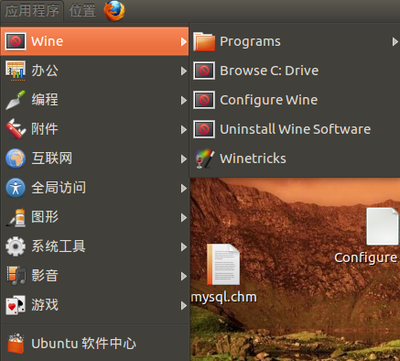Click the 图形 graphics icon
Viewport: 400px width, 361px height.
[x=16, y=217]
